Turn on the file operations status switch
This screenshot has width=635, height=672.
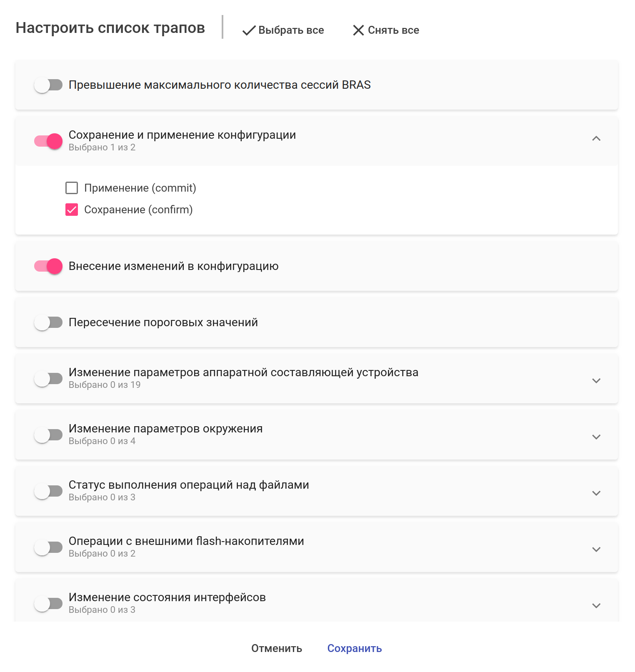pos(48,491)
